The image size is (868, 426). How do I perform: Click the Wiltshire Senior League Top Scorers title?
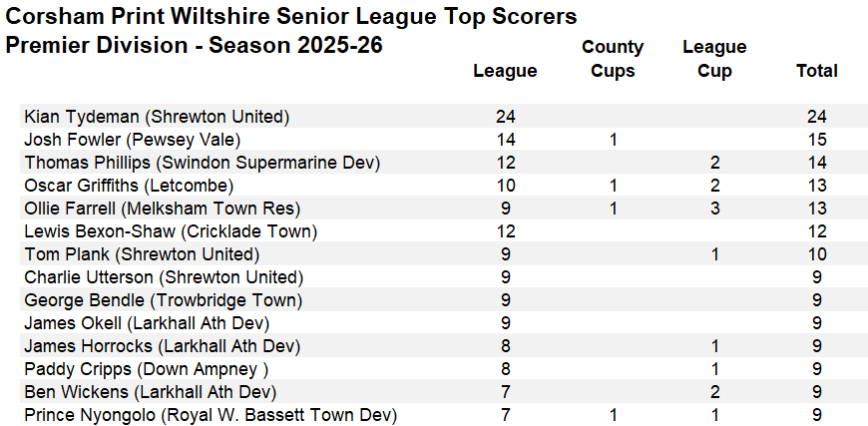pyautogui.click(x=290, y=17)
